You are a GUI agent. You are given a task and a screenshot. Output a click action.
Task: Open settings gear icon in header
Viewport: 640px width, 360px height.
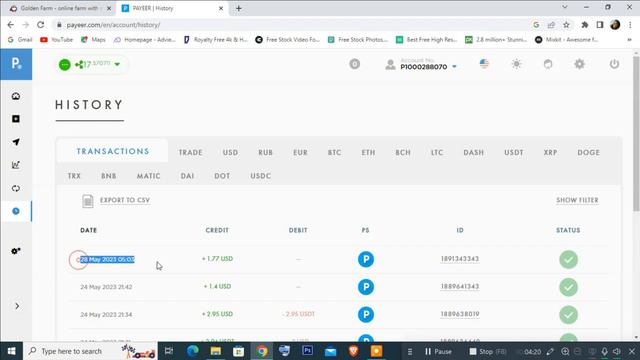[579, 64]
